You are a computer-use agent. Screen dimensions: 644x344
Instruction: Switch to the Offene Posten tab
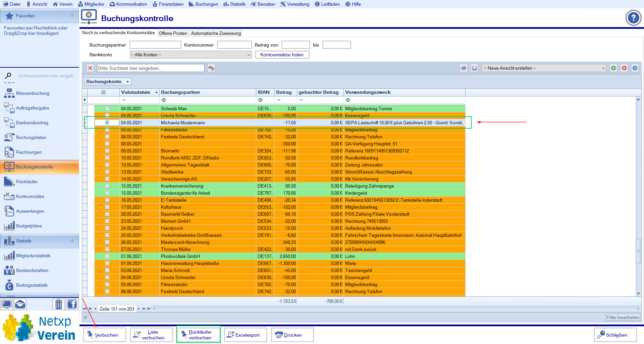(x=173, y=33)
